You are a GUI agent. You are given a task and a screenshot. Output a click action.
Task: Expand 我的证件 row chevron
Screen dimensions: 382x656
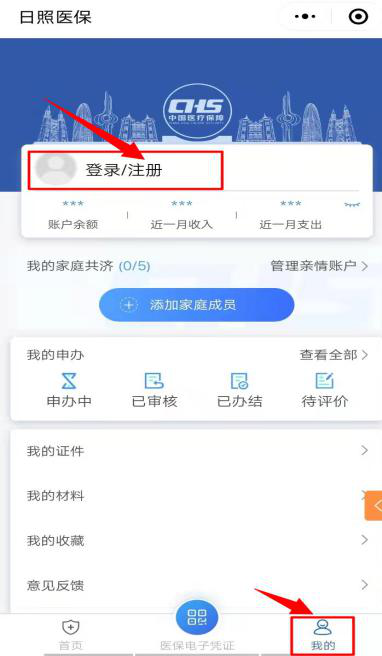click(364, 451)
